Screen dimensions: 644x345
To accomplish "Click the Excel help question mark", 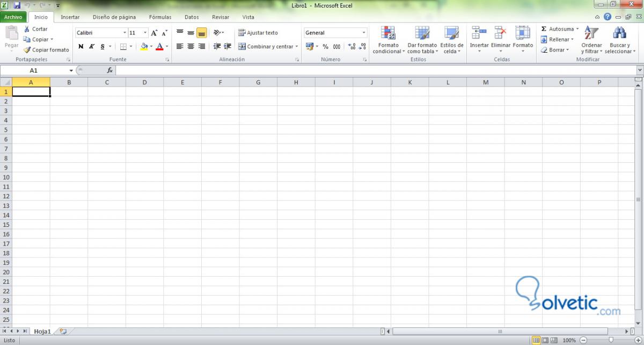I will pyautogui.click(x=607, y=17).
